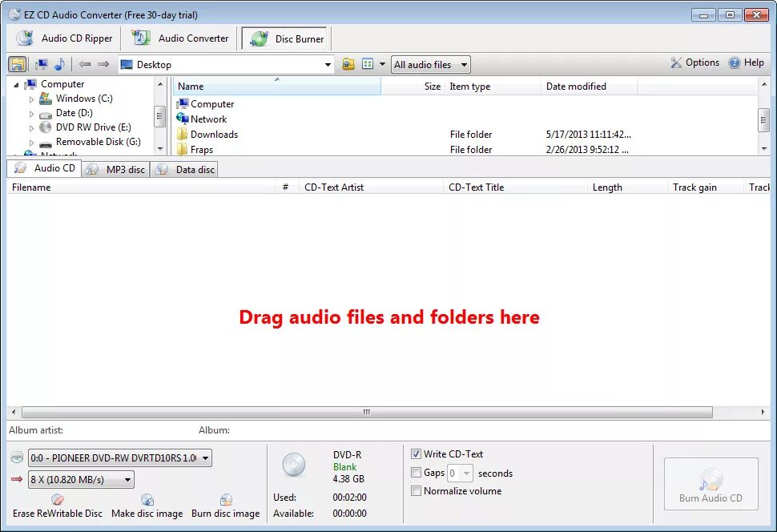Expand the Date (D:) drive node
This screenshot has width=777, height=532.
click(31, 114)
